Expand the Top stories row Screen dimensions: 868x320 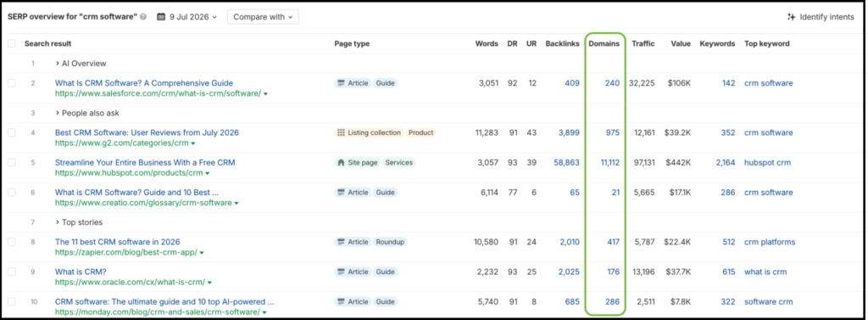pyautogui.click(x=79, y=222)
